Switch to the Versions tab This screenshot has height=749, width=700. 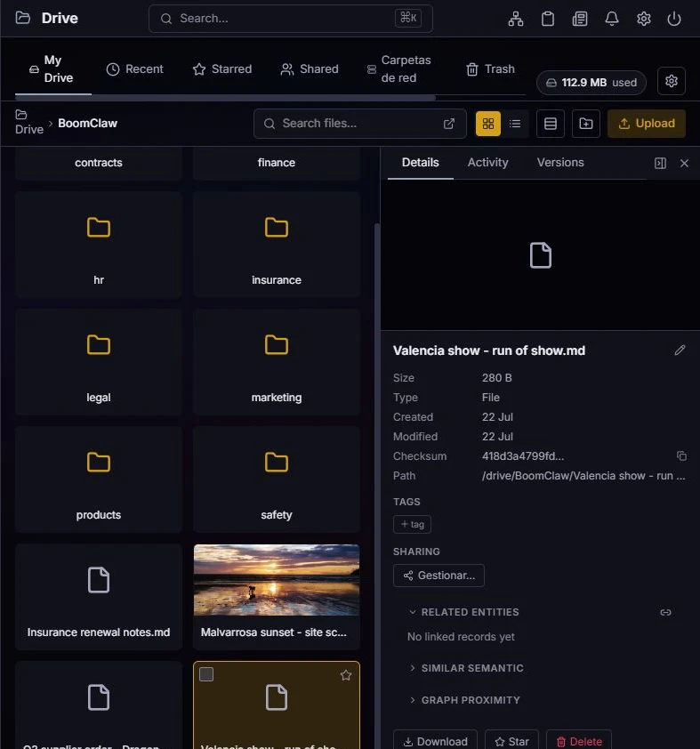click(x=560, y=163)
